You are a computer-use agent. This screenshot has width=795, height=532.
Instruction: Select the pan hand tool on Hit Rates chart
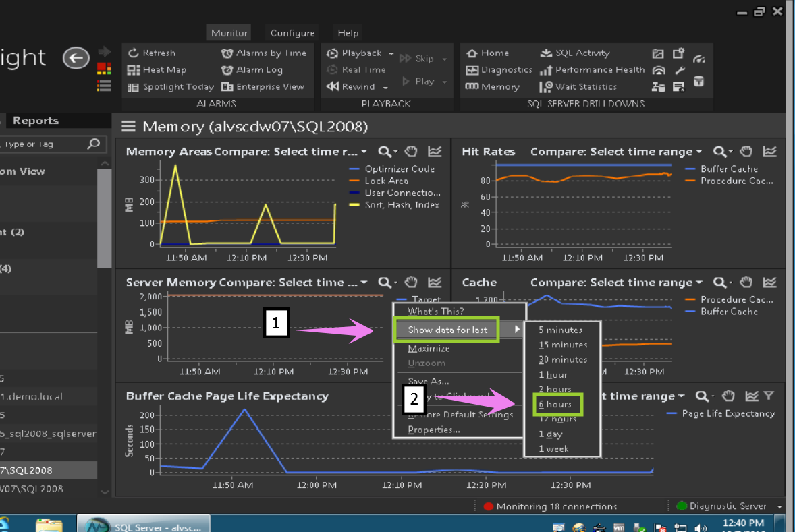746,152
